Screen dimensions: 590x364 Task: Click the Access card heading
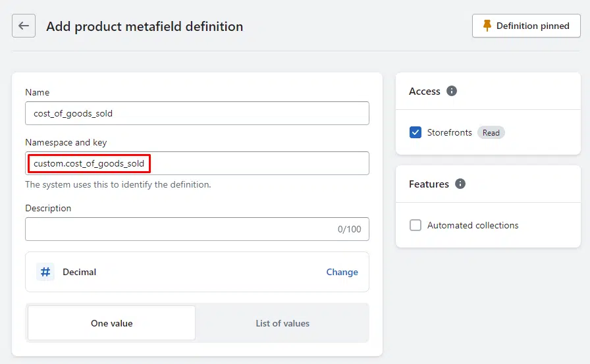pos(425,91)
